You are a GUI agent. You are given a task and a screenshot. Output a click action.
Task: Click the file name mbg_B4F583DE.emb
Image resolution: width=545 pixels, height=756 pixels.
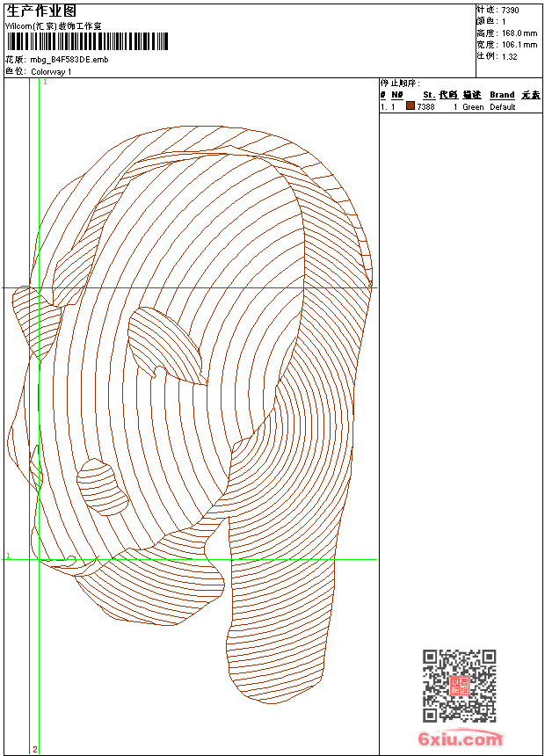(69, 60)
